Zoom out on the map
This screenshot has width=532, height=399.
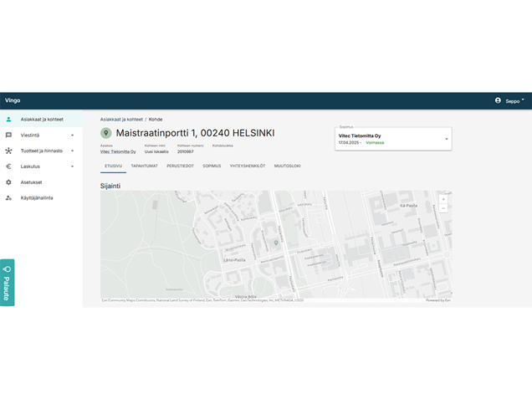(443, 207)
